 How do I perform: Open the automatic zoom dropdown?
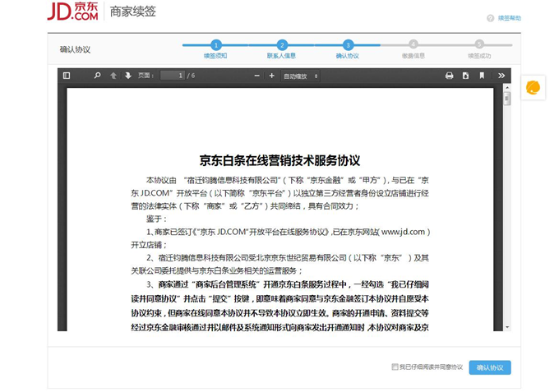tap(300, 76)
